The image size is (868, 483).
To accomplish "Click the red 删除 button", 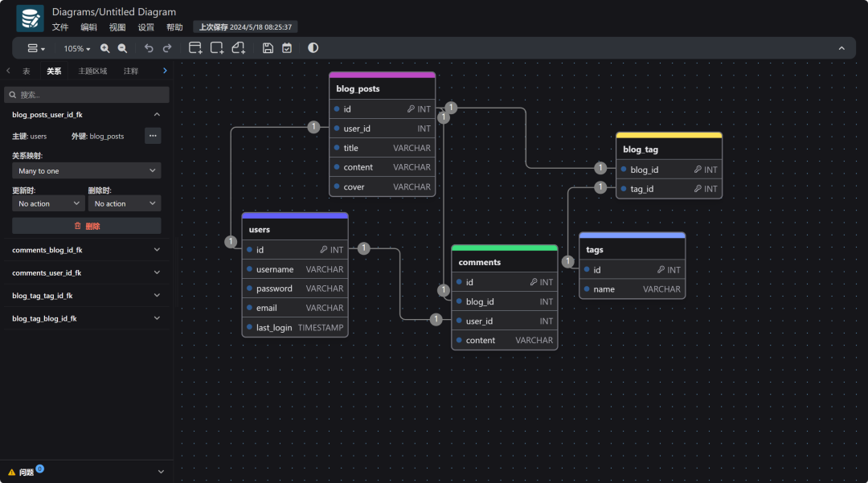I will (87, 226).
